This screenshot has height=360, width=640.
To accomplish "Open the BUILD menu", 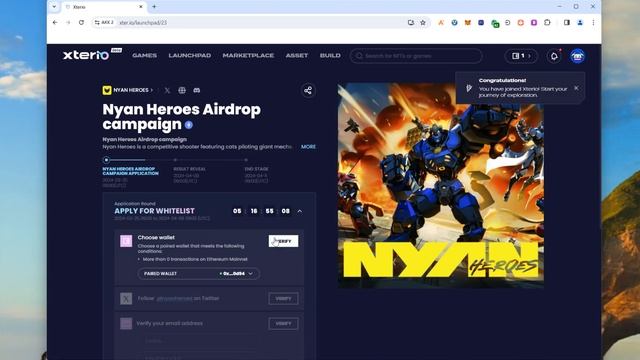I will [330, 56].
